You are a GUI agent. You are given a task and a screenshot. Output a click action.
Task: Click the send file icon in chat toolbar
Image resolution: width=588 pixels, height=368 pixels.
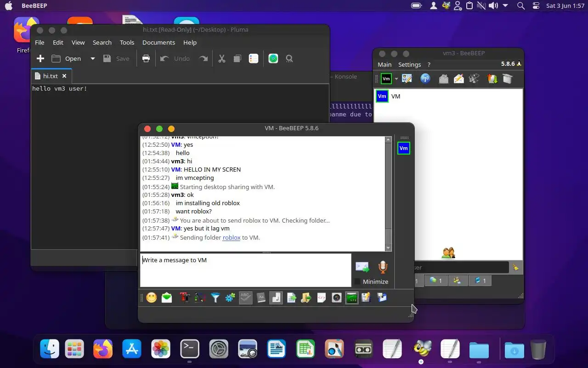tap(291, 298)
